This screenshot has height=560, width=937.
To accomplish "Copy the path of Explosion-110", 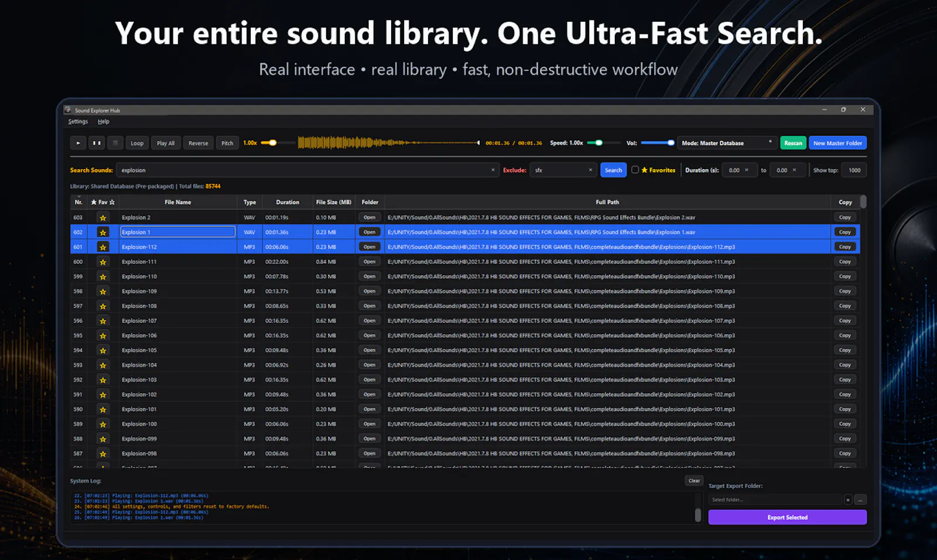I will tap(844, 276).
